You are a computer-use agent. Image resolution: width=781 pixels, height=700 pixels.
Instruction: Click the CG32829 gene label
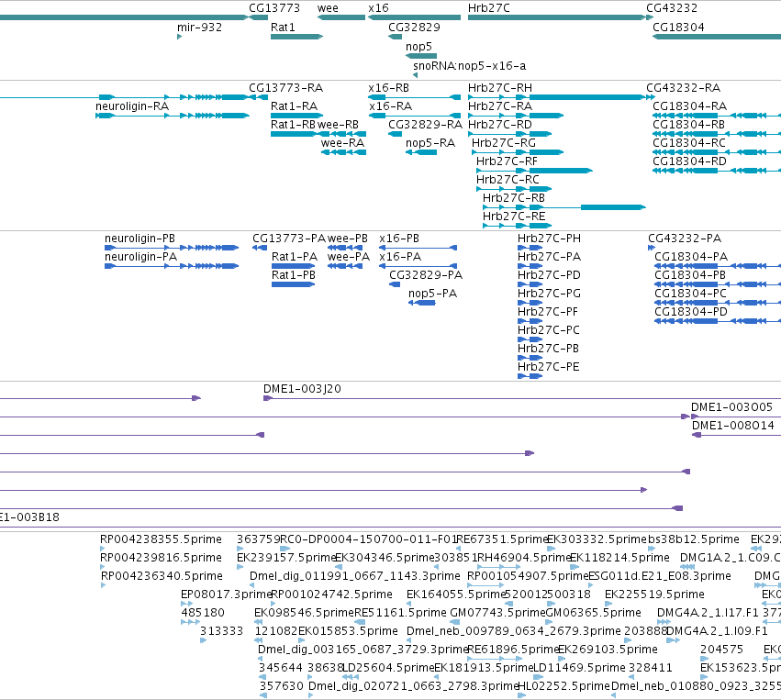coord(415,28)
